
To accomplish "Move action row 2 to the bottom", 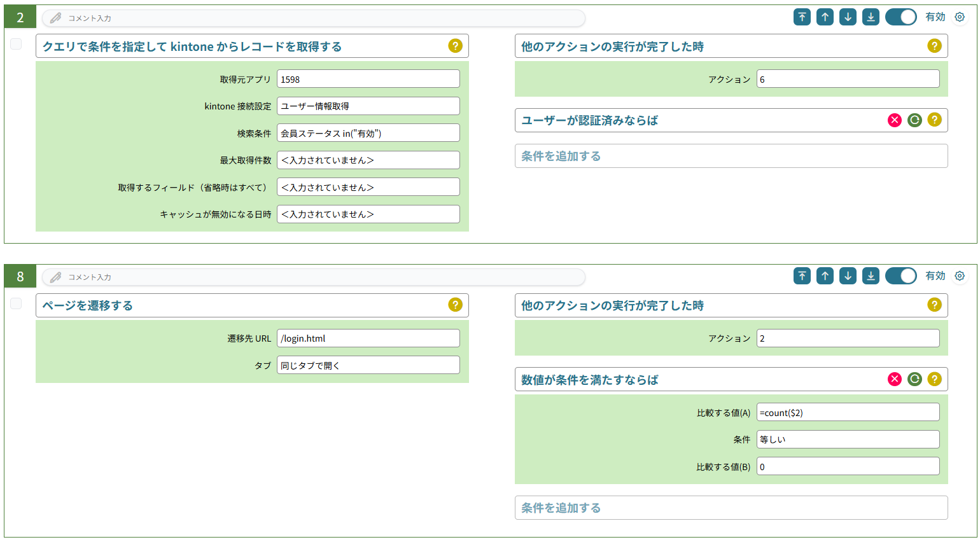I will point(871,17).
